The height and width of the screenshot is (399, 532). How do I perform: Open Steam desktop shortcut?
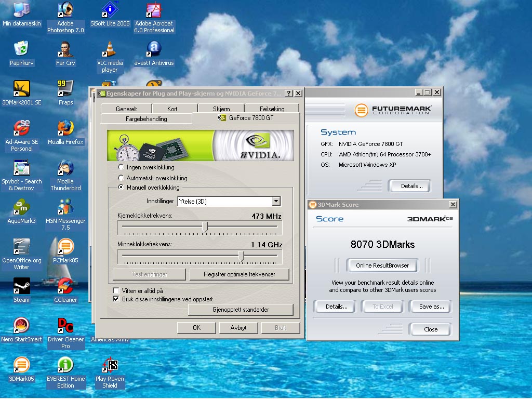click(22, 290)
